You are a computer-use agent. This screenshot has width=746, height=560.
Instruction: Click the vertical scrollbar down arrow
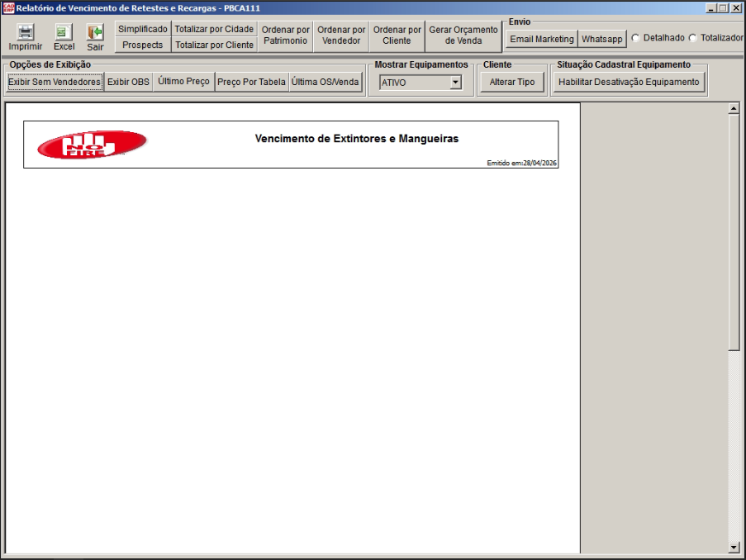pyautogui.click(x=734, y=547)
